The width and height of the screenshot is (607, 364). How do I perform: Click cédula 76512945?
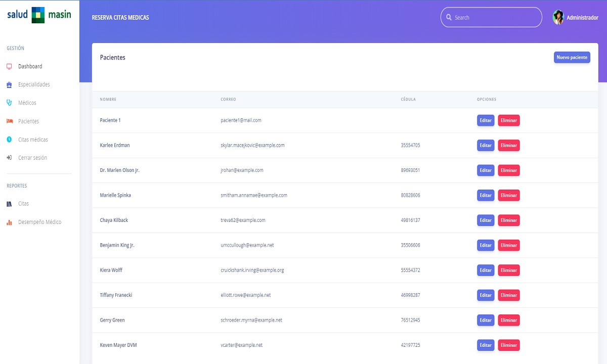tap(410, 320)
